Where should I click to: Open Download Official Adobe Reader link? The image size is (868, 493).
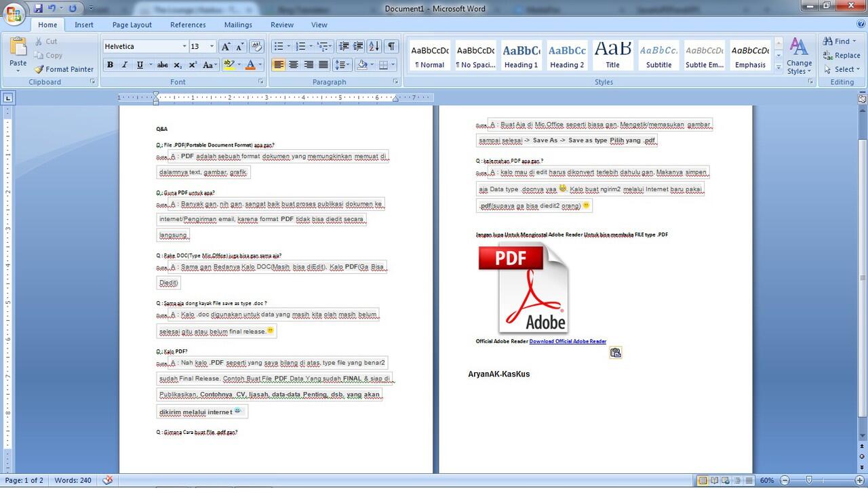point(568,341)
